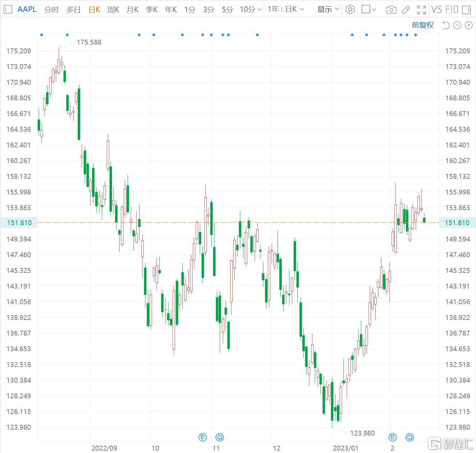Viewport: 476px width, 453px height.
Task: Switch to 周K weekly chart tab
Action: (x=113, y=9)
